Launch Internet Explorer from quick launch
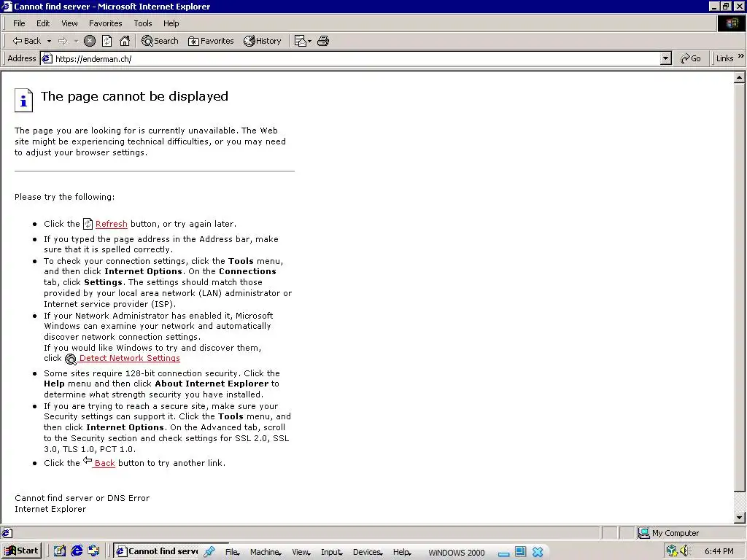This screenshot has width=747, height=560. (77, 551)
